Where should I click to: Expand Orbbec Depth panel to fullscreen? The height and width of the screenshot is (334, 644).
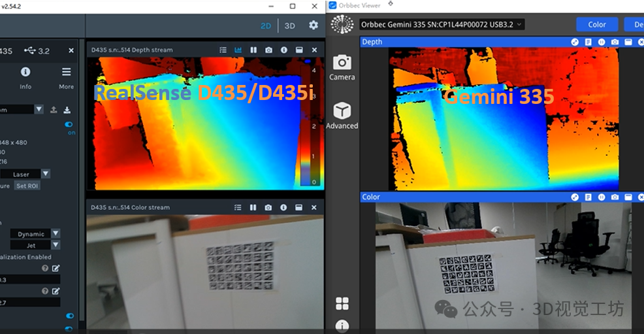click(x=575, y=42)
